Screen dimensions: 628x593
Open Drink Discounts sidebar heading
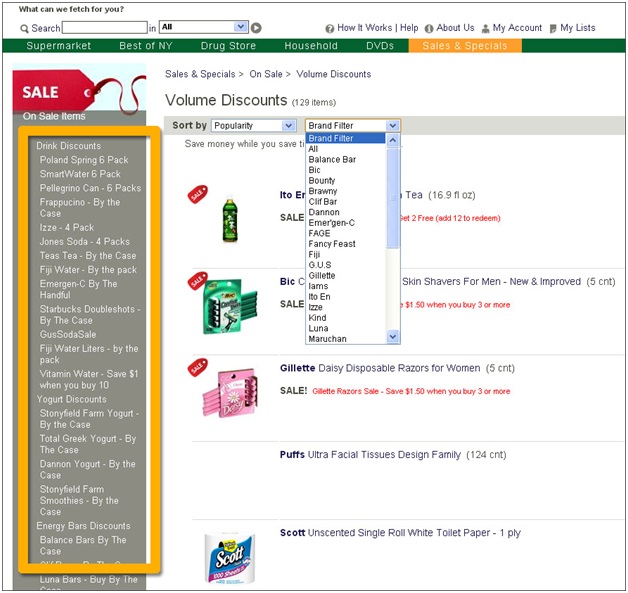68,146
